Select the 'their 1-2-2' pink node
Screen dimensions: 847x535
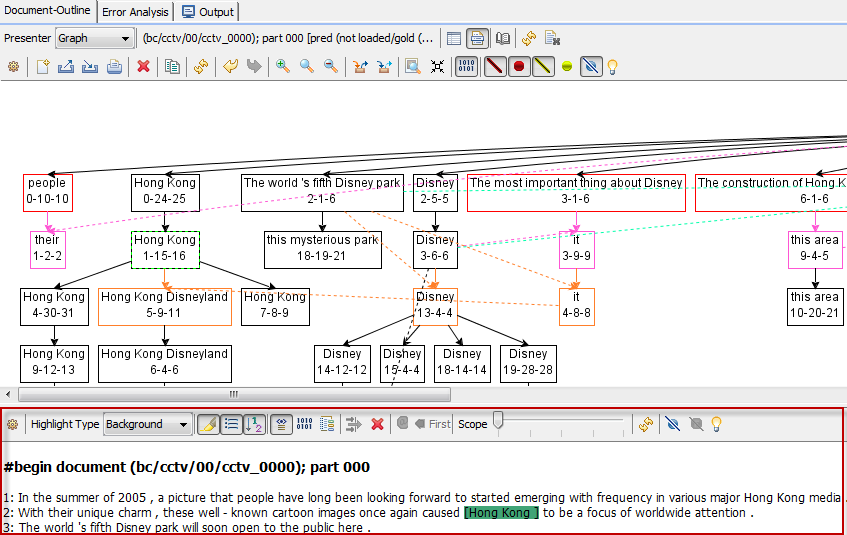[x=48, y=249]
